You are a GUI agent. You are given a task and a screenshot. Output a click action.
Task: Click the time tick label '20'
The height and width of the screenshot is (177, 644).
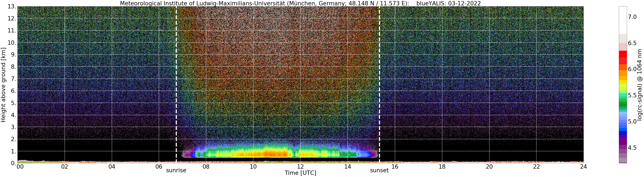[x=489, y=166]
